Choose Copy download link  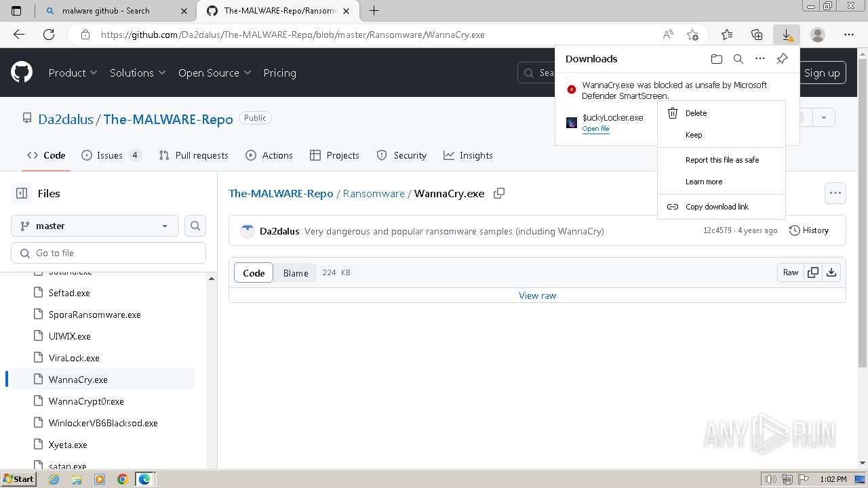click(x=722, y=207)
